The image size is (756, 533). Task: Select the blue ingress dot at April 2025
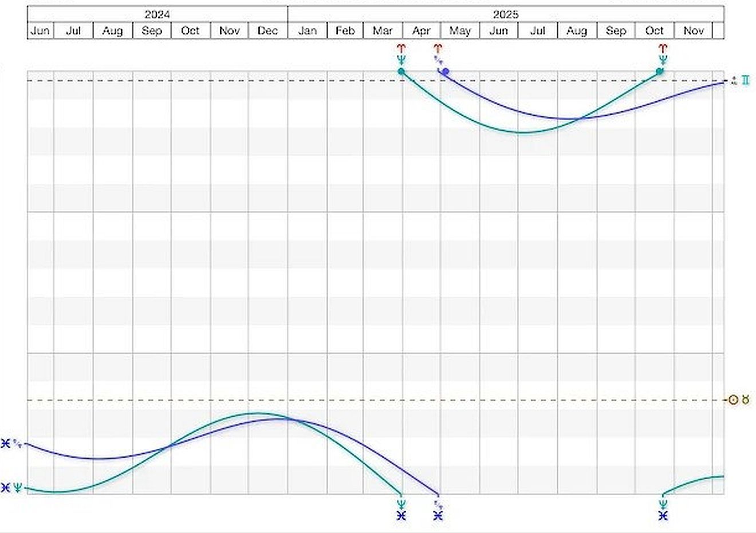(x=445, y=72)
